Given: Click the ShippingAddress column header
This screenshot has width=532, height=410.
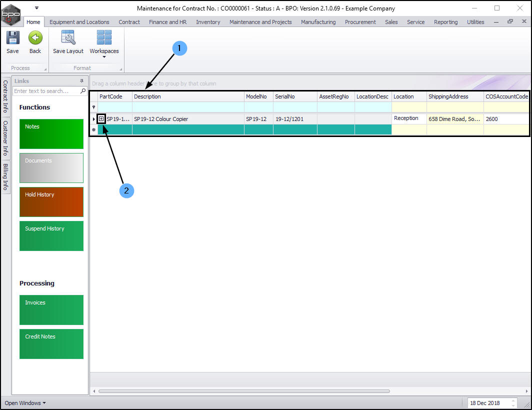Looking at the screenshot, I should (455, 96).
